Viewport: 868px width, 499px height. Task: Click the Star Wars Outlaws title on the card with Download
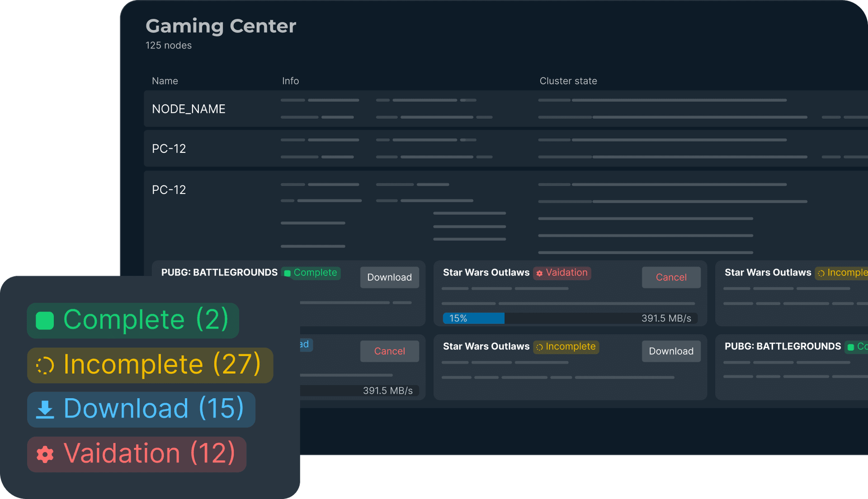[x=486, y=347]
